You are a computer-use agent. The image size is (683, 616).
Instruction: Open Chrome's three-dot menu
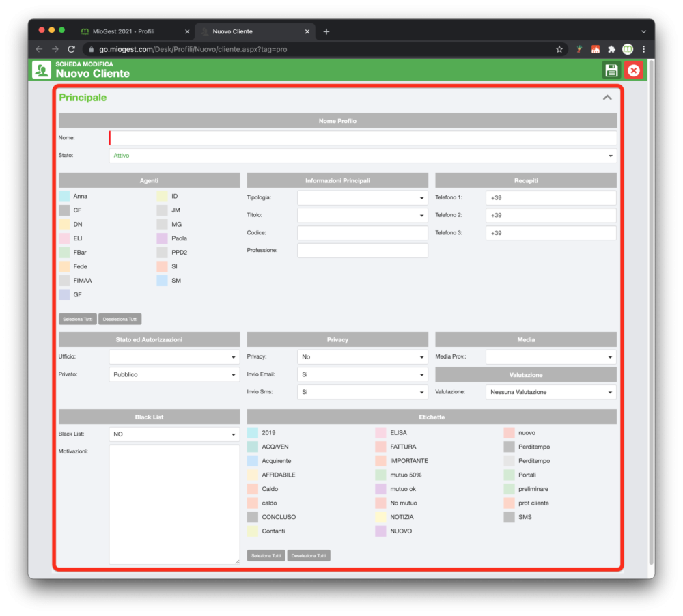coord(643,49)
